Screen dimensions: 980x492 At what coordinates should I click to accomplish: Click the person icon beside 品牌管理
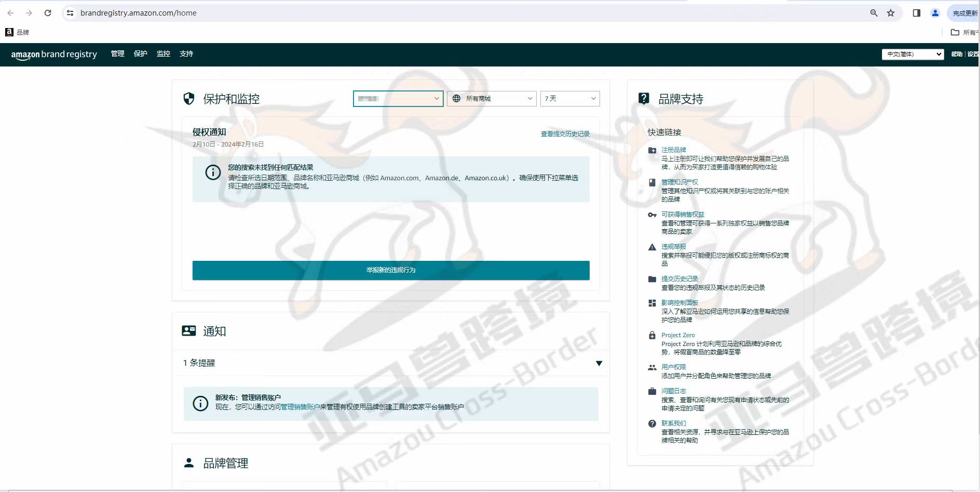(x=189, y=462)
